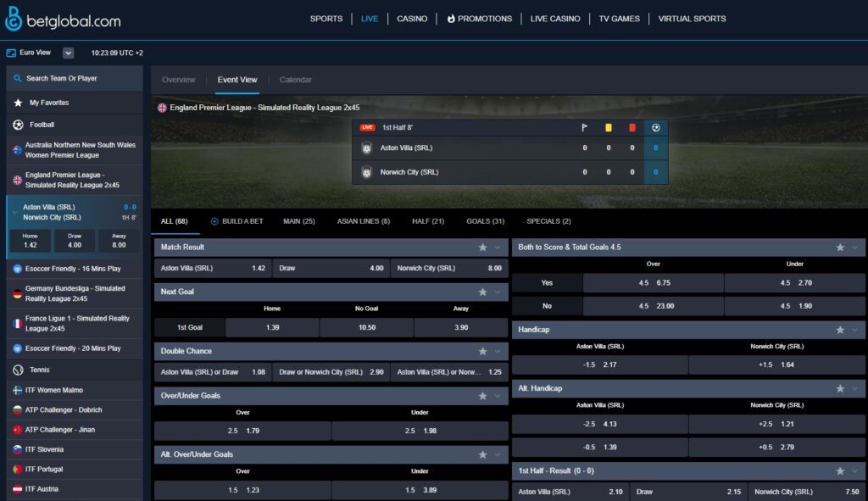868x501 pixels.
Task: Select the GOALS (31) markets tab
Action: [486, 221]
